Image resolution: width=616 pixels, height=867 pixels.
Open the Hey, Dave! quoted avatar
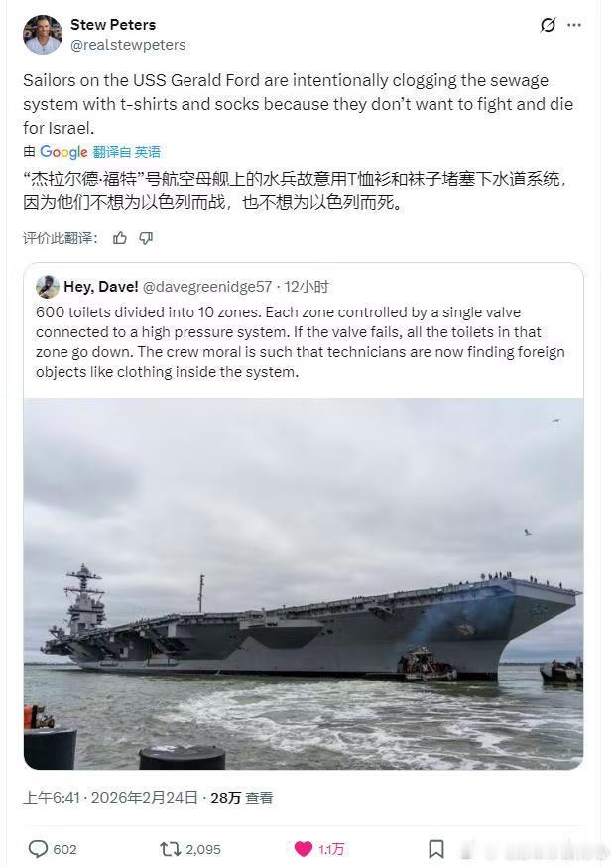pyautogui.click(x=48, y=287)
